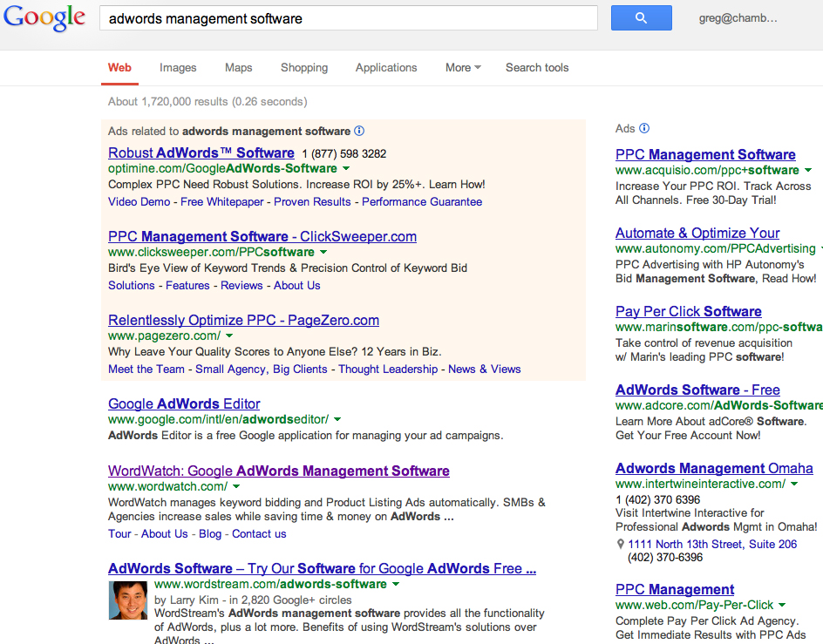
Task: Select the Web tab
Action: pyautogui.click(x=119, y=68)
